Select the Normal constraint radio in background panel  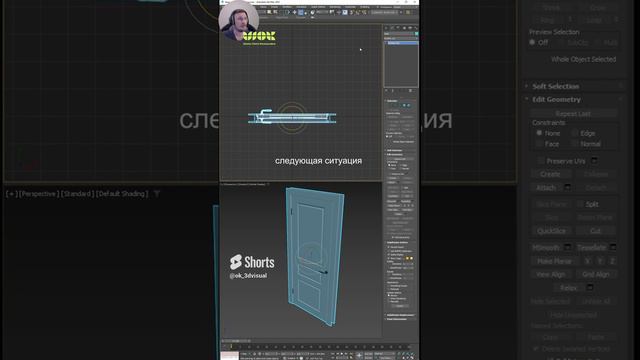[575, 144]
